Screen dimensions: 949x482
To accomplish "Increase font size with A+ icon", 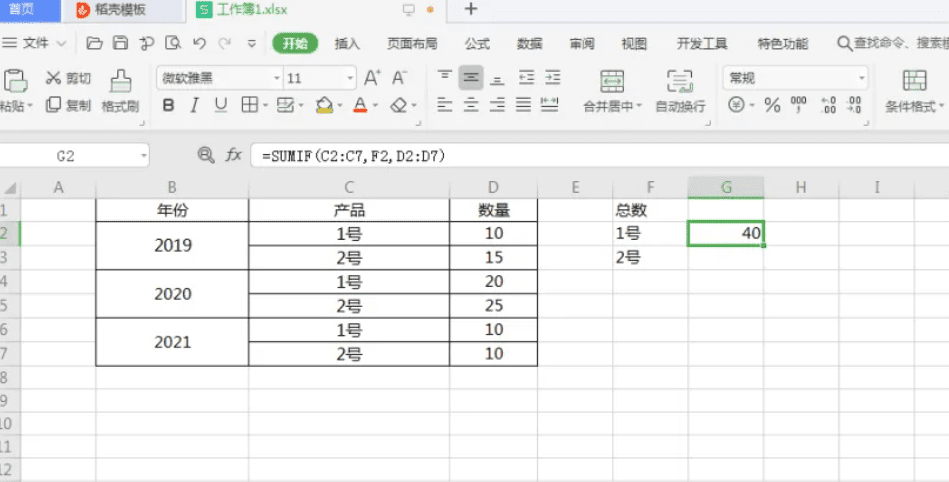I will [372, 78].
